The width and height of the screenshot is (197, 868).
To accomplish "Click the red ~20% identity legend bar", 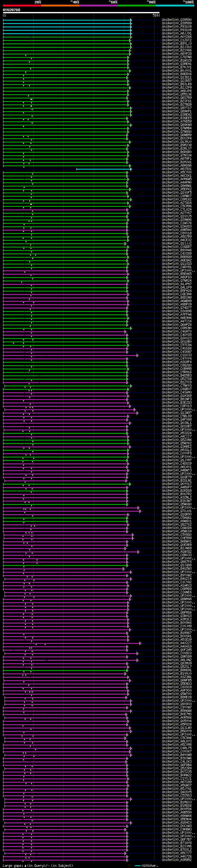I will click(22, 6).
